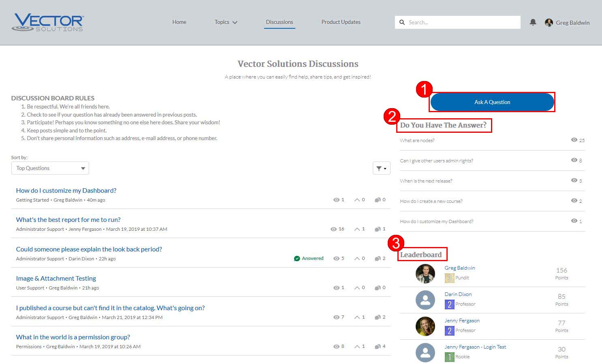Open Darin Dixon's leaderboard profile link
Viewport: 602px width, 364px height.
click(458, 294)
